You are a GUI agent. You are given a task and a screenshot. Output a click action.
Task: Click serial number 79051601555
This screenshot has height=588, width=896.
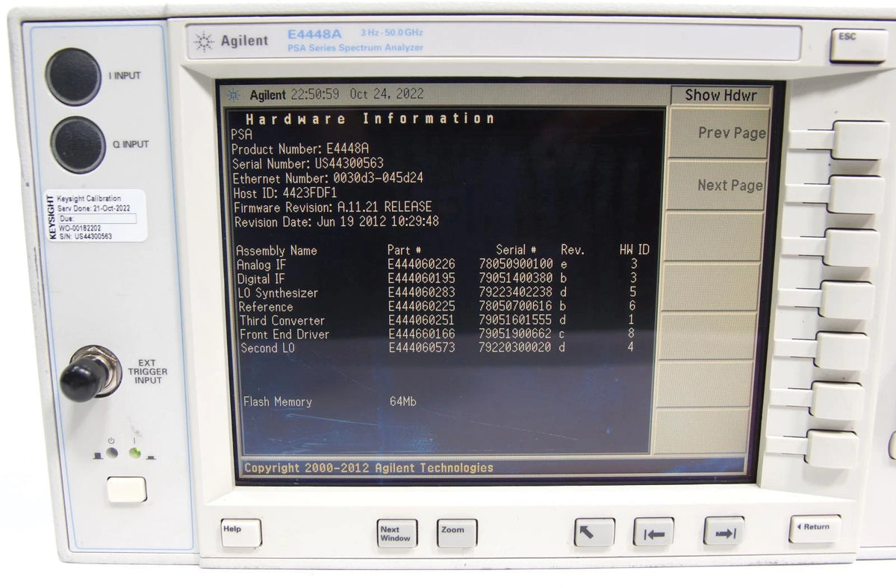click(516, 321)
